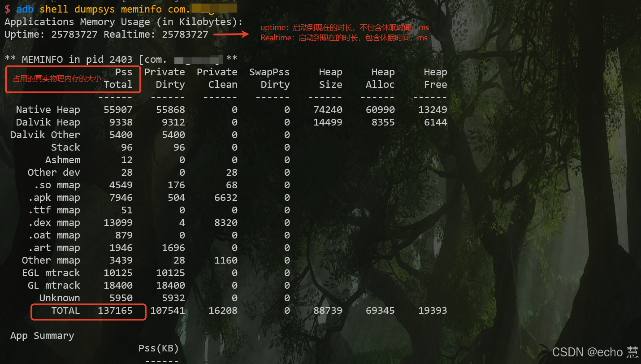The width and height of the screenshot is (641, 364).
Task: Click the "Uptime: 25783727" value
Action: (x=51, y=34)
